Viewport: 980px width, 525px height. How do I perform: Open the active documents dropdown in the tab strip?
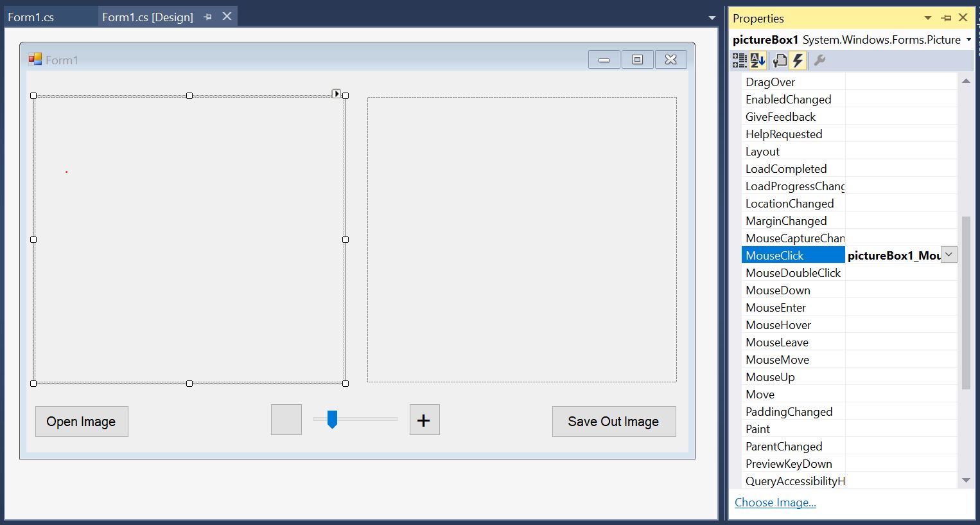pyautogui.click(x=711, y=17)
